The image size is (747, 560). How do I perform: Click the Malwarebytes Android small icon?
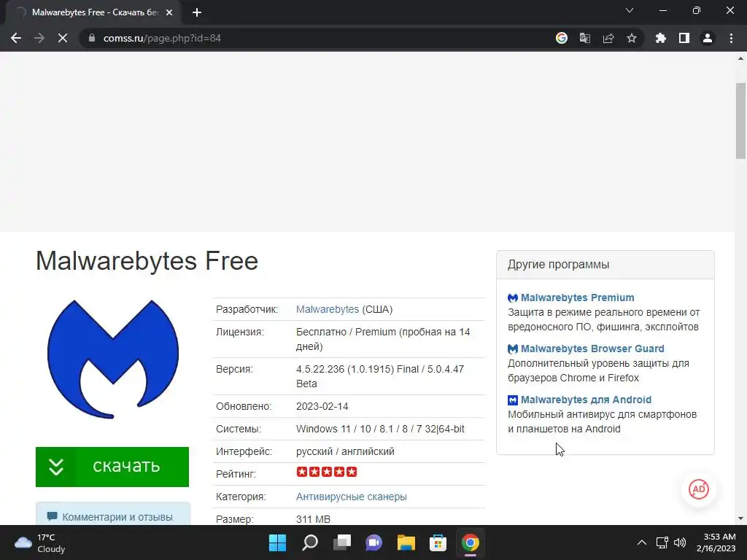tap(513, 400)
